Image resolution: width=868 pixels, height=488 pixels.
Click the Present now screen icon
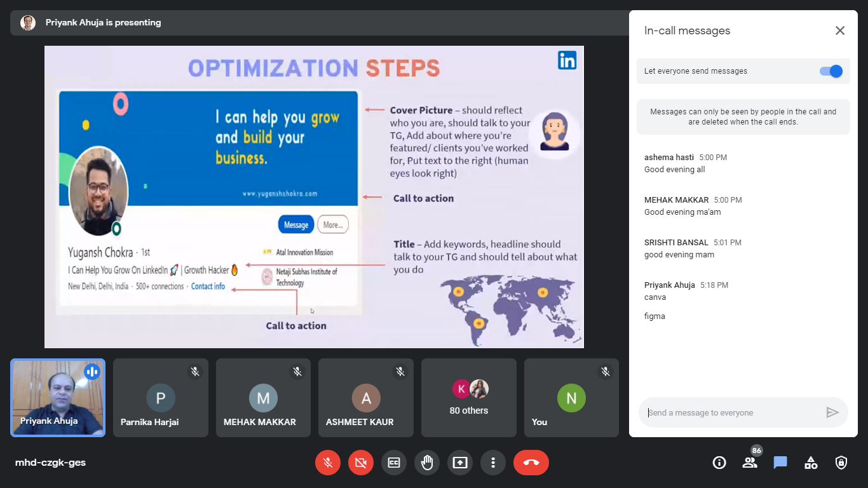click(x=460, y=463)
